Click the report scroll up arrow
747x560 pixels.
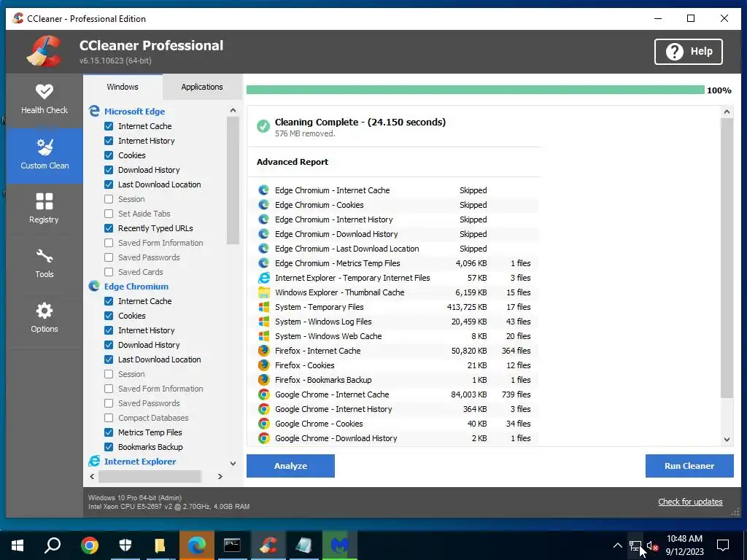point(727,112)
